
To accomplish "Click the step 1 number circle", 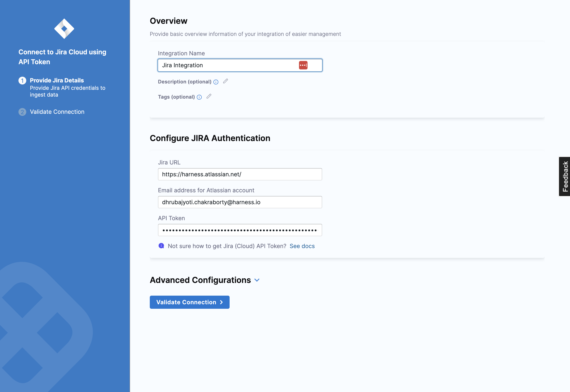I will click(x=22, y=81).
